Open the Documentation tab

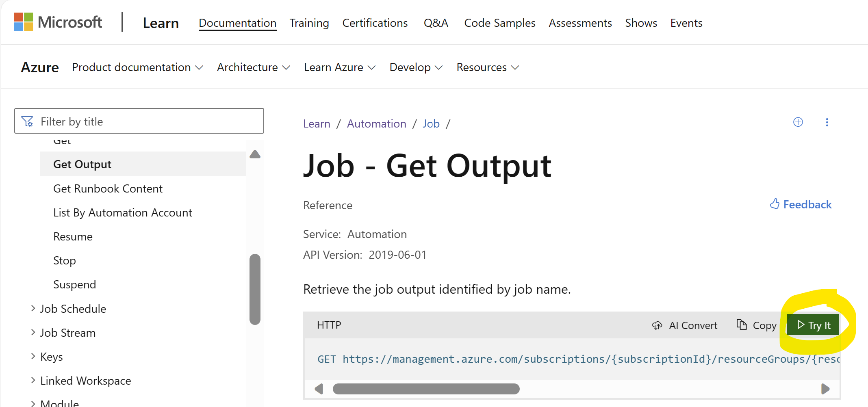click(x=237, y=23)
